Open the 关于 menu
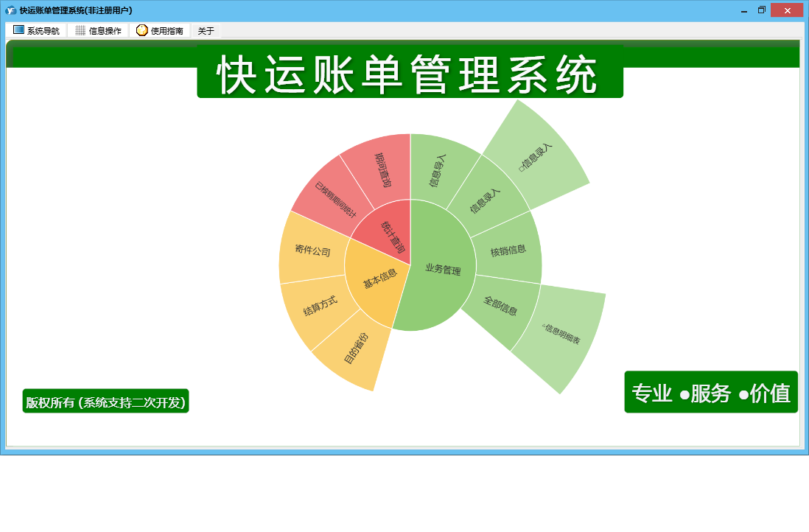This screenshot has width=809, height=532. coord(206,31)
